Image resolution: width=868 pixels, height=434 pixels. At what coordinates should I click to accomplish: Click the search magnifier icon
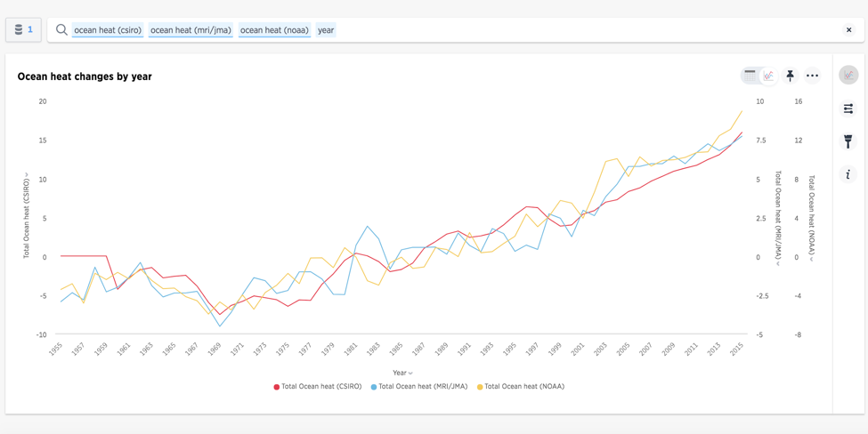pos(61,30)
